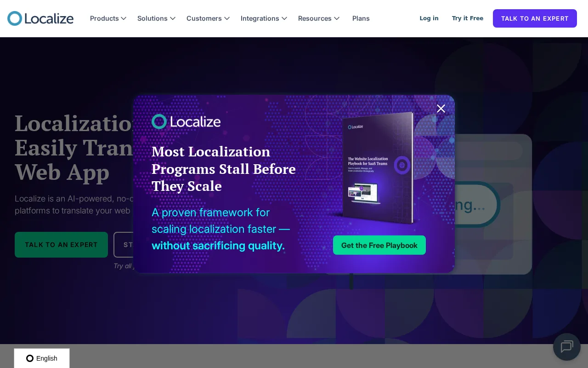The width and height of the screenshot is (588, 368).
Task: Expand the Solutions menu
Action: (x=157, y=18)
